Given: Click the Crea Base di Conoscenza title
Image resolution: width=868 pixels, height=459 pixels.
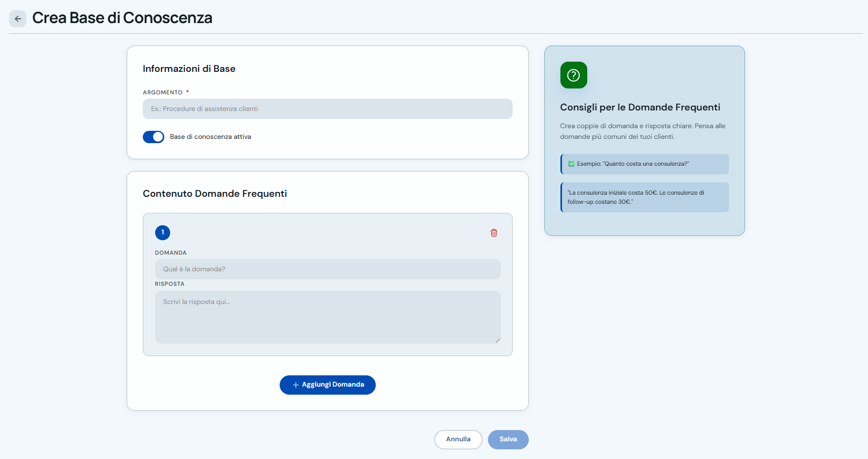Looking at the screenshot, I should (122, 18).
